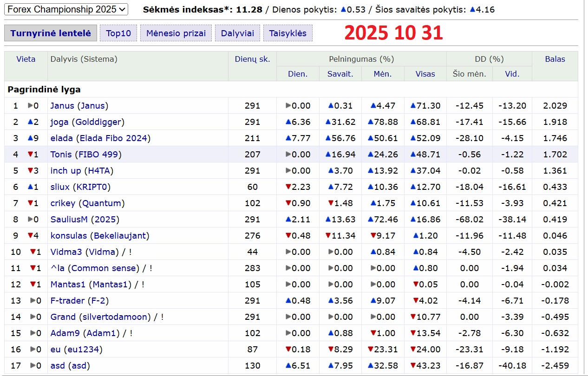The height and width of the screenshot is (376, 588).
Task: Open the FIBO 499 system link
Action: pyautogui.click(x=98, y=155)
